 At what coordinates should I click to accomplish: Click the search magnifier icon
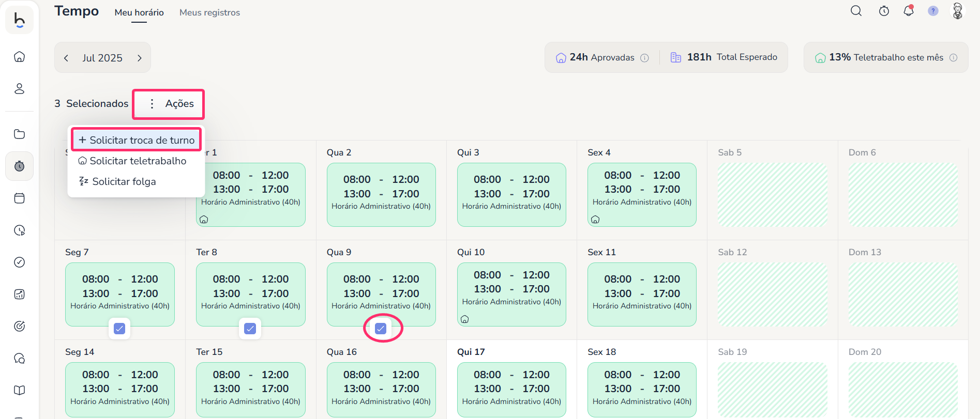(x=856, y=11)
